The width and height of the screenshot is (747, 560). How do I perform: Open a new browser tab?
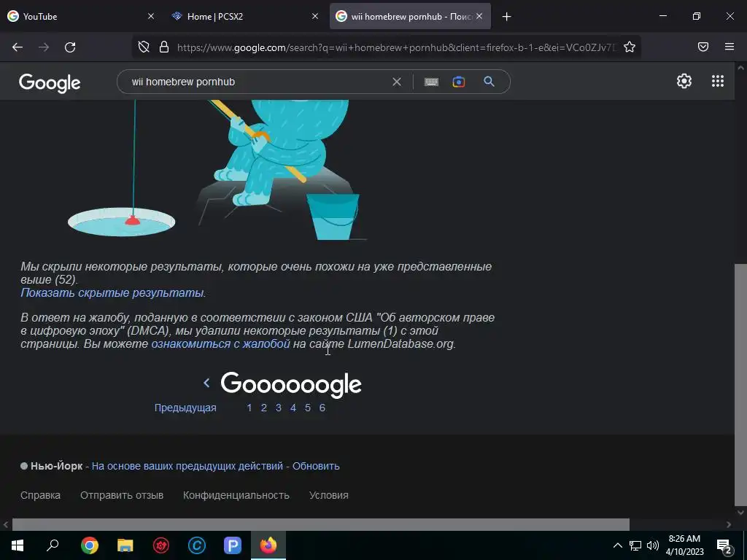[x=506, y=17]
